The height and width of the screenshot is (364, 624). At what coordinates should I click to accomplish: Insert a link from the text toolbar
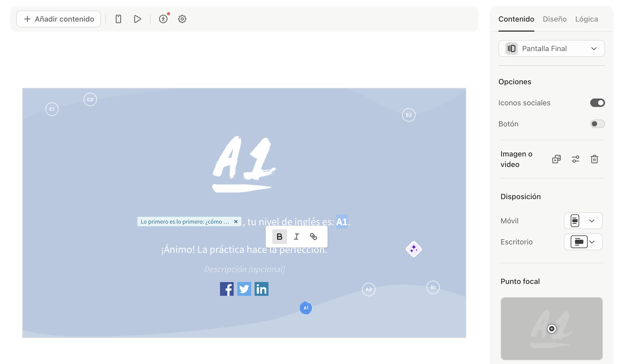coord(314,237)
